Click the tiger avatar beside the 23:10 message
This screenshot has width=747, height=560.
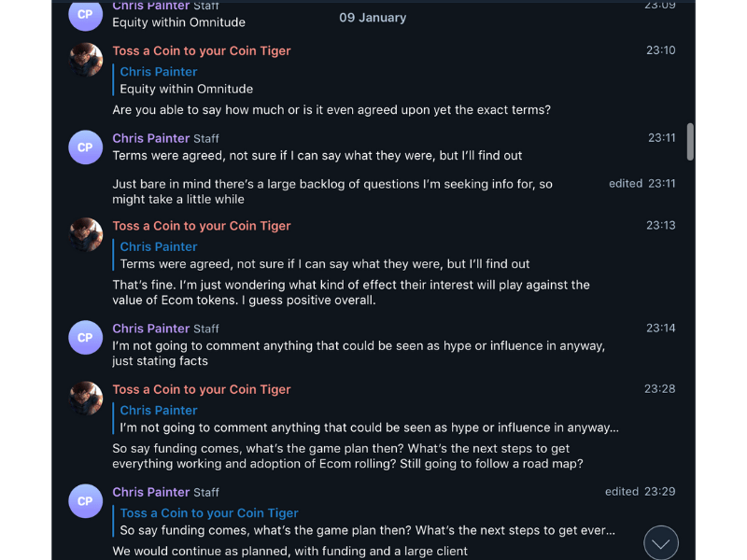(85, 60)
